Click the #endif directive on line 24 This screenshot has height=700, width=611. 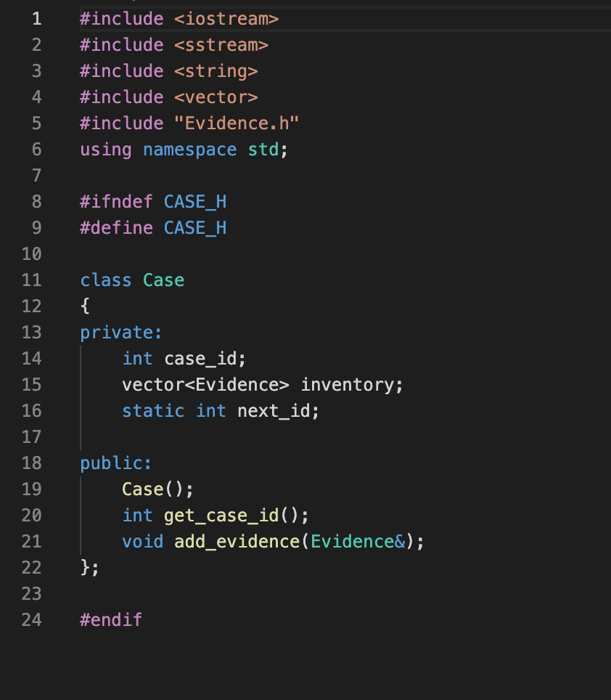click(x=111, y=620)
